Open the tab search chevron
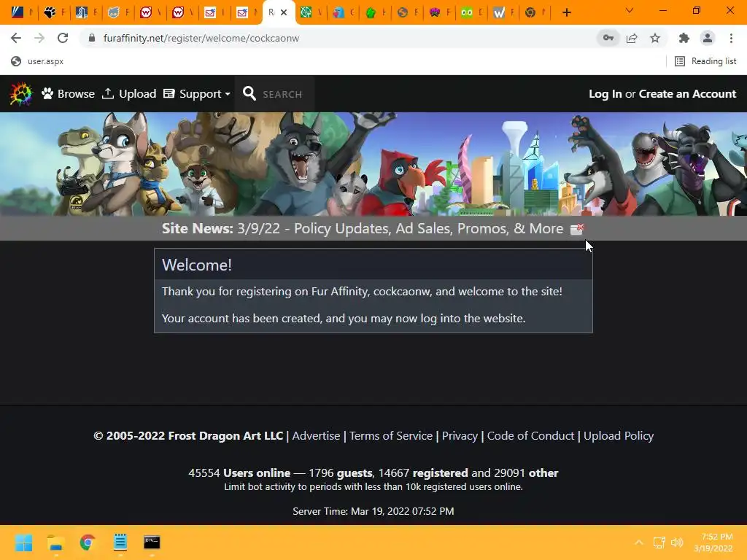 [630, 10]
